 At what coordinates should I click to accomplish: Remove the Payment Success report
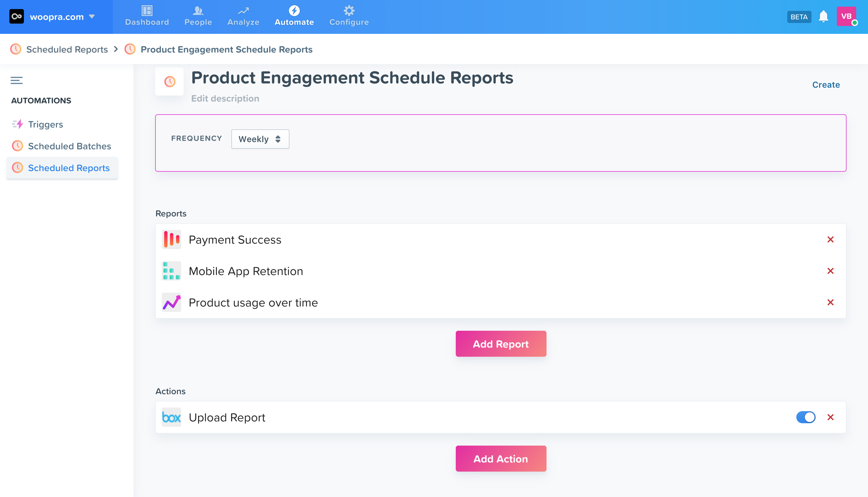click(830, 240)
